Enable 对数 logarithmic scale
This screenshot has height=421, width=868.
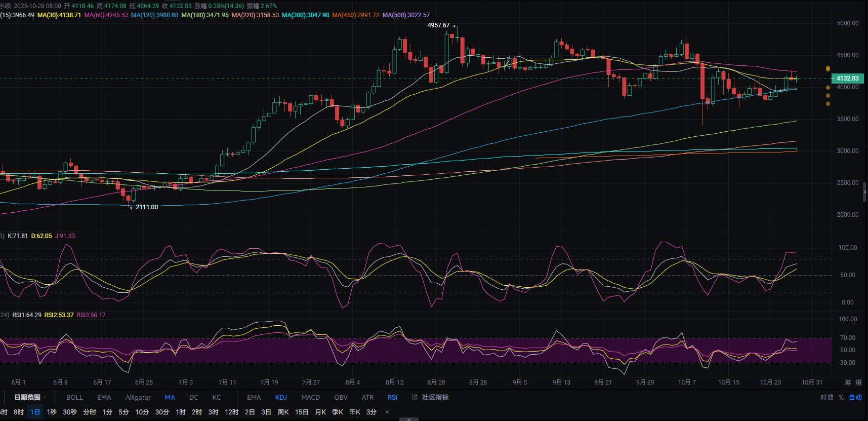point(826,397)
